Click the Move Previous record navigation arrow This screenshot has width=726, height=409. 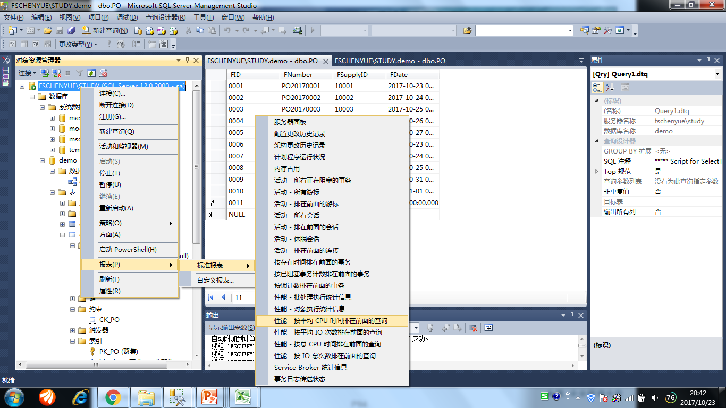click(224, 297)
